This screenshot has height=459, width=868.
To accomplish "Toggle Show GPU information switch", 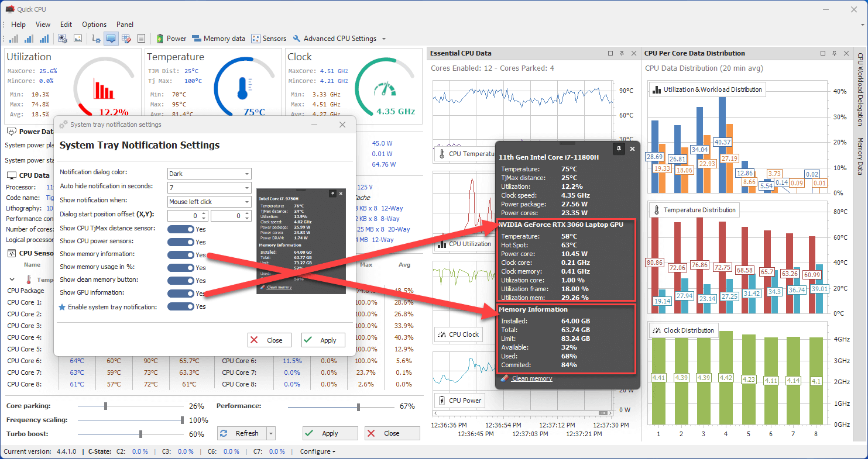I will click(180, 293).
